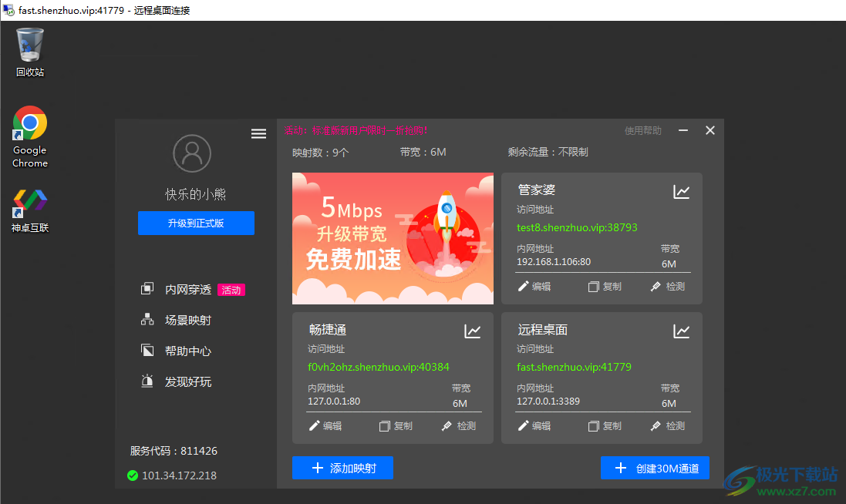Click the green connection status check icon
Screen dimensions: 846x504
[132, 475]
